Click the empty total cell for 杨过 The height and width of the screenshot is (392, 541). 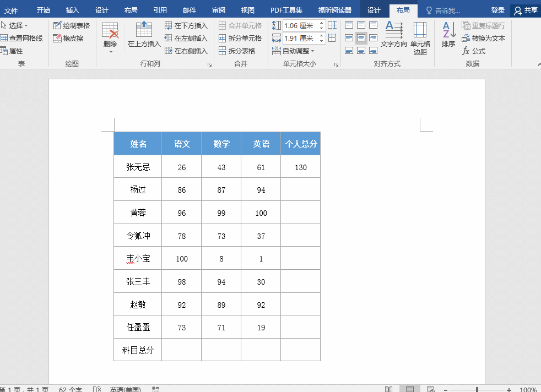point(300,190)
